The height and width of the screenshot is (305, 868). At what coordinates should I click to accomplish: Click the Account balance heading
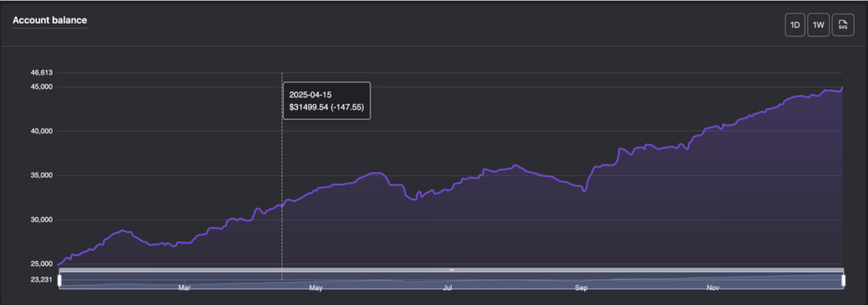point(50,20)
